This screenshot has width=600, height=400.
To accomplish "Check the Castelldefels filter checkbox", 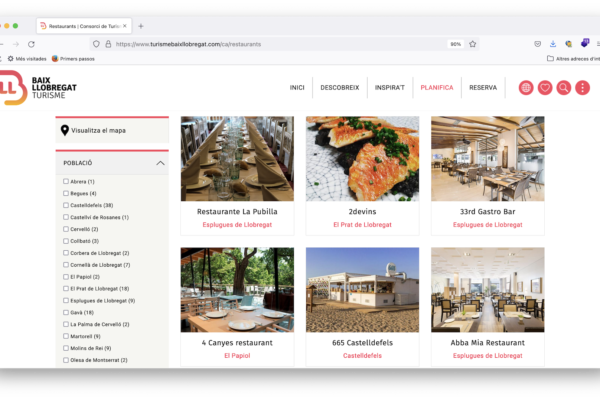I will tap(66, 205).
